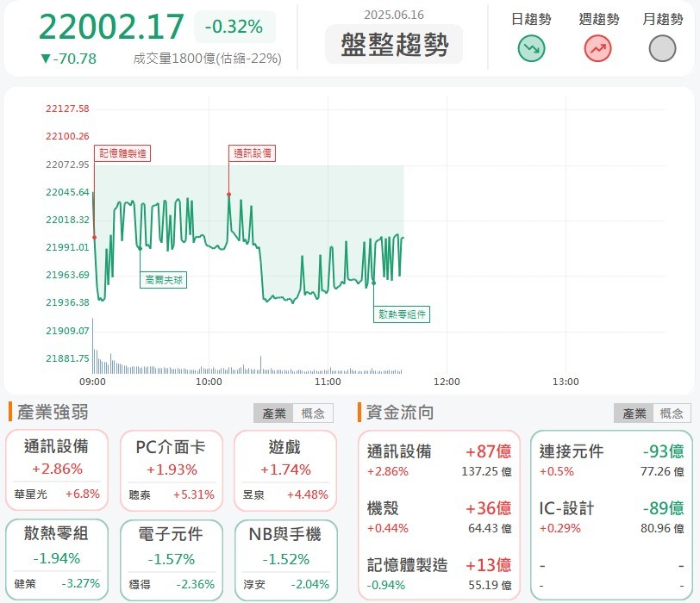Open the 通訊設備 +2.86% industry card
This screenshot has height=603, width=700.
(57, 470)
